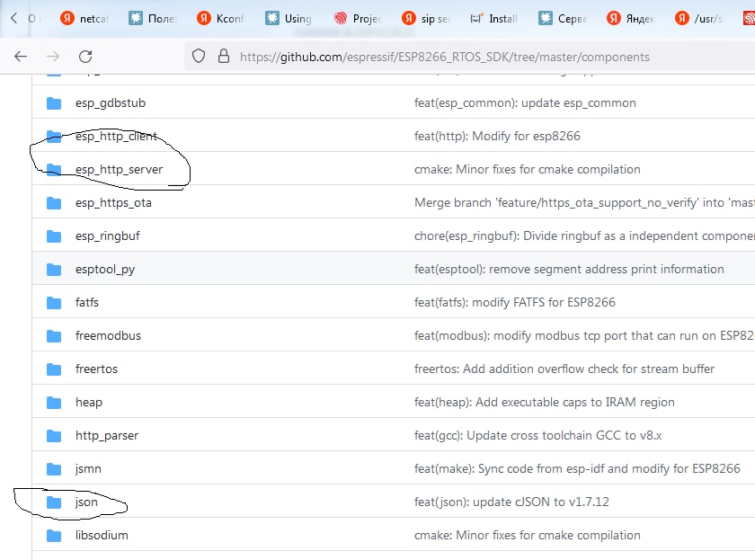755x560 pixels.
Task: Open the freemodbus directory link
Action: click(108, 335)
